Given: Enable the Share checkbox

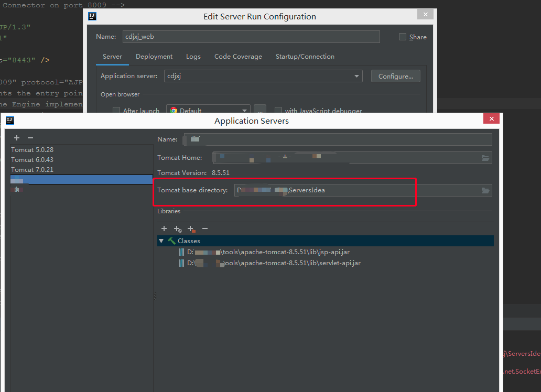Looking at the screenshot, I should (403, 37).
